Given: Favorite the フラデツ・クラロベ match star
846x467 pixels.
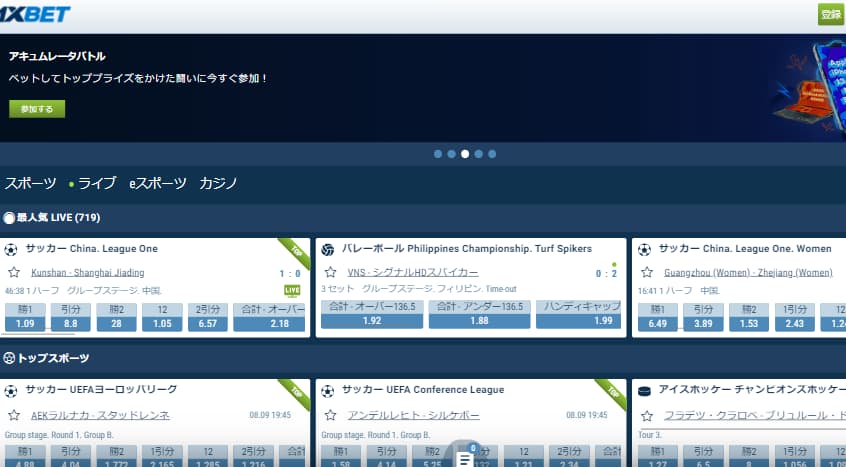Looking at the screenshot, I should tap(647, 415).
